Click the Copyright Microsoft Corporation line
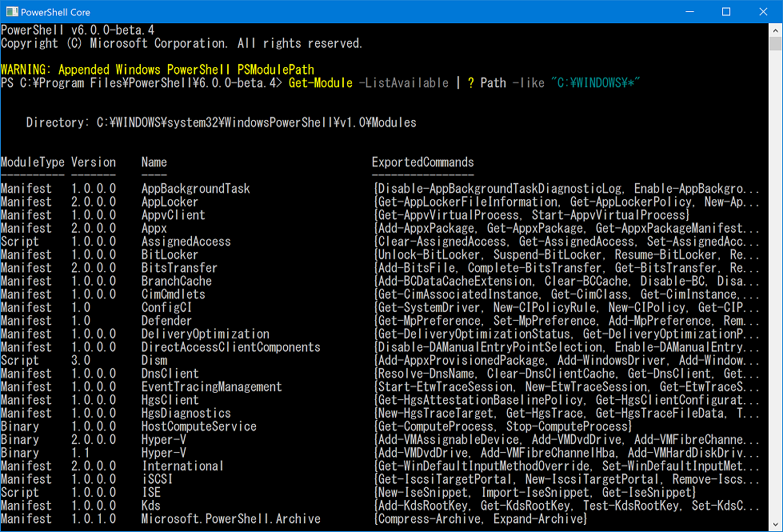The height and width of the screenshot is (532, 783). (x=182, y=43)
